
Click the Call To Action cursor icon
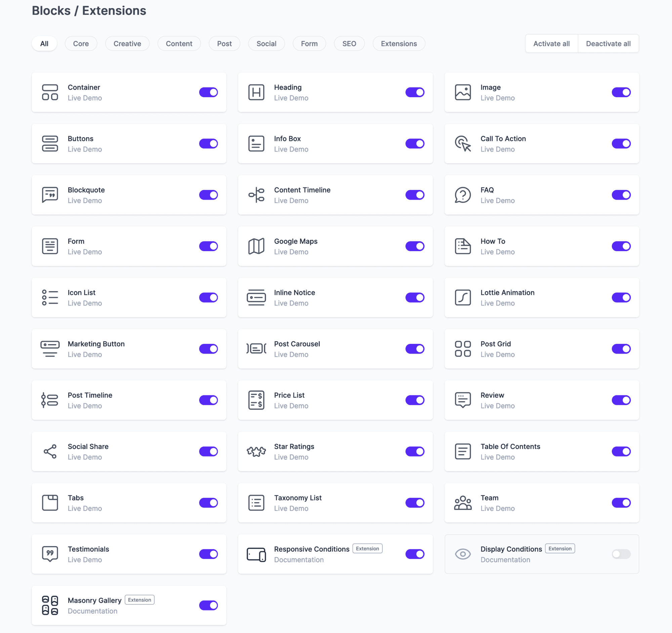tap(463, 144)
